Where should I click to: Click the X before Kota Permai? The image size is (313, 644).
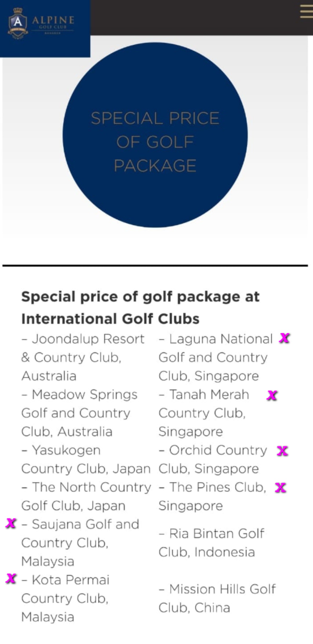11,578
